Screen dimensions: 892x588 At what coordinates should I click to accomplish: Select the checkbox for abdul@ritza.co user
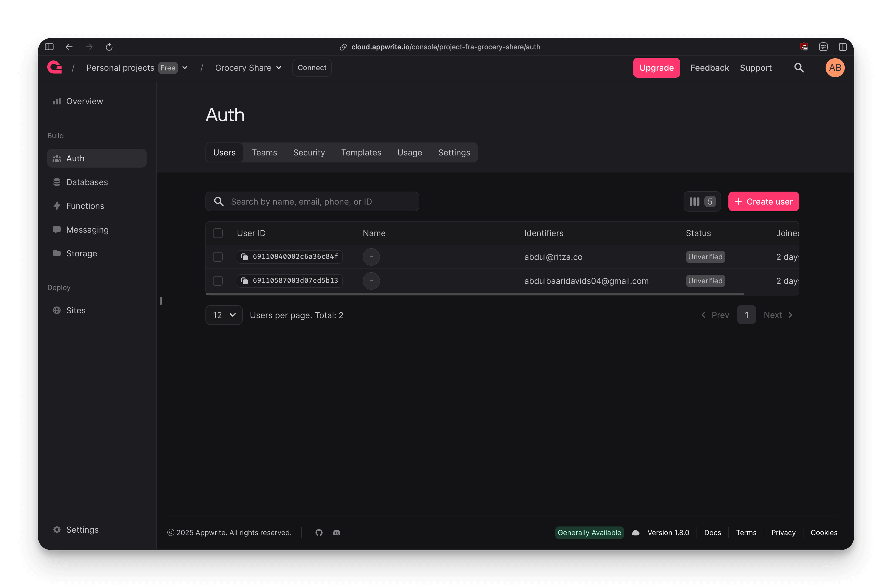(x=218, y=257)
